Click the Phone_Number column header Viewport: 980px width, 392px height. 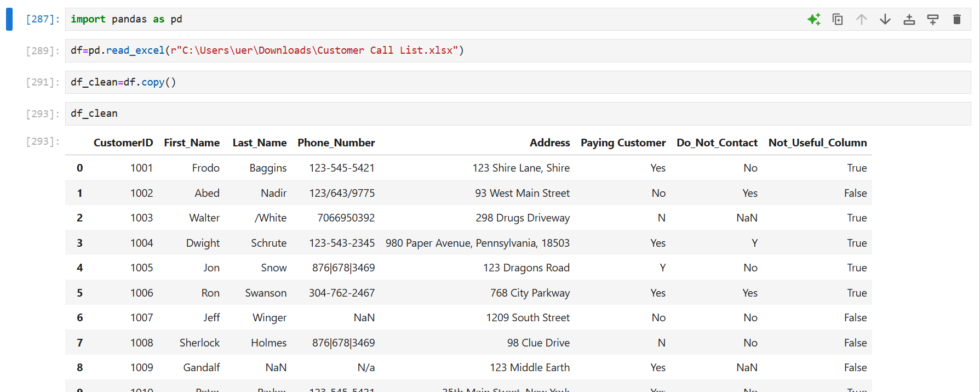pyautogui.click(x=336, y=143)
